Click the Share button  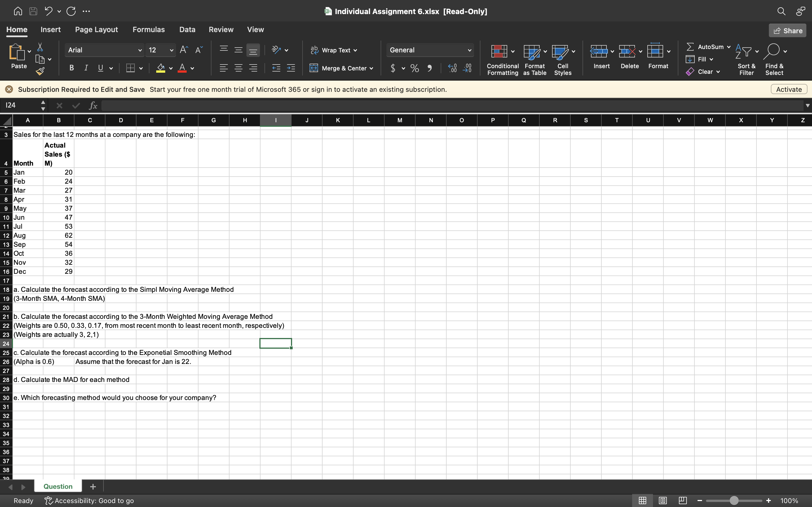point(787,30)
